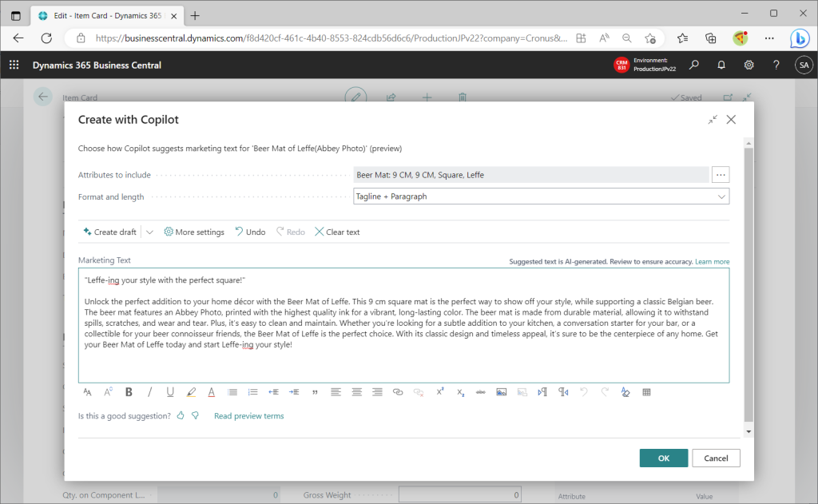Give thumbs down to the suggestion
818x504 pixels.
pyautogui.click(x=195, y=416)
